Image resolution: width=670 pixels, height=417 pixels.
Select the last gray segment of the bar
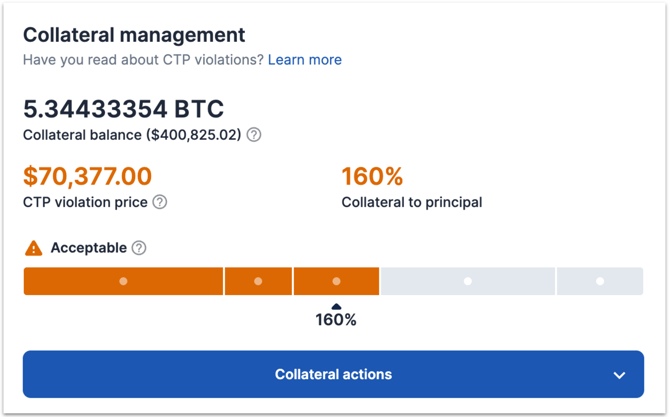(600, 281)
